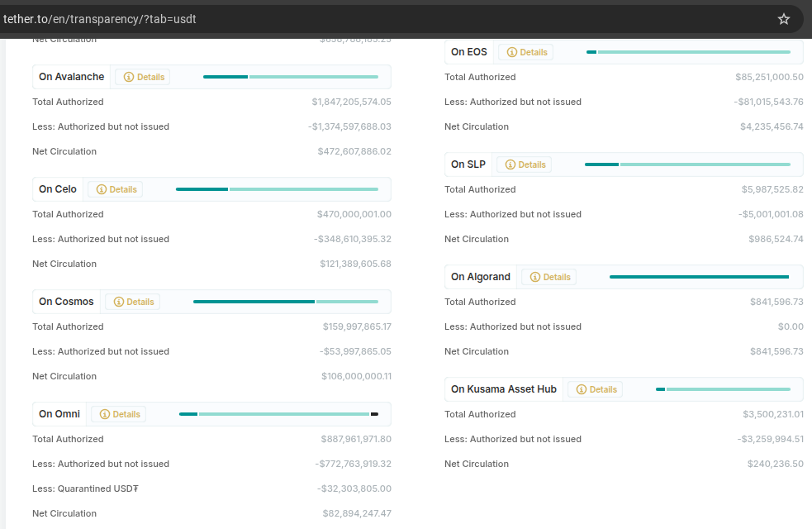Open Details for On Algorand

coord(550,277)
